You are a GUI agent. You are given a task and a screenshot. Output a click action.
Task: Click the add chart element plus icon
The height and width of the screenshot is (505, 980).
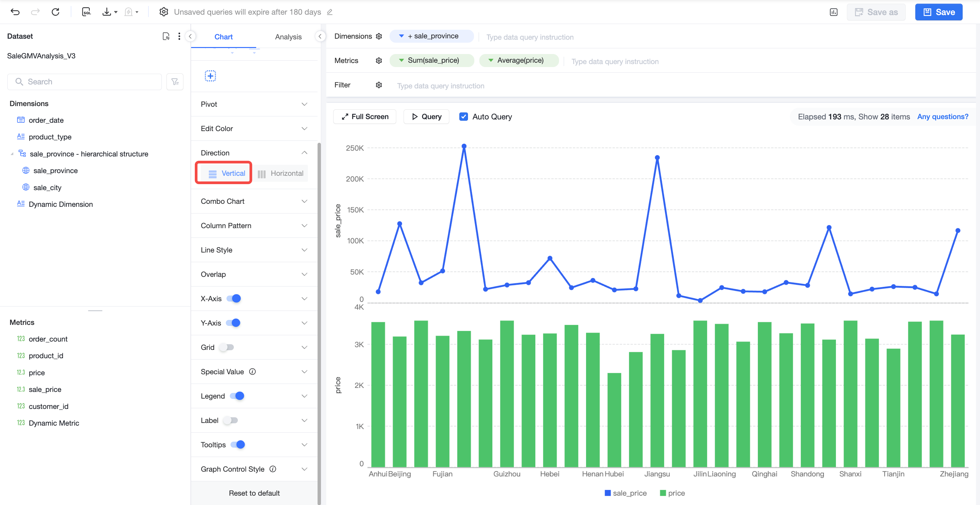tap(210, 76)
